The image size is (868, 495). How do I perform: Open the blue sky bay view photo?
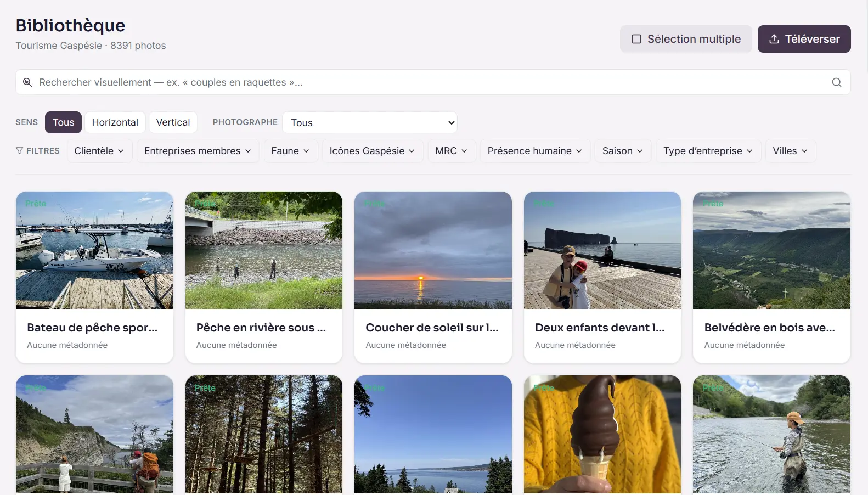tap(433, 434)
